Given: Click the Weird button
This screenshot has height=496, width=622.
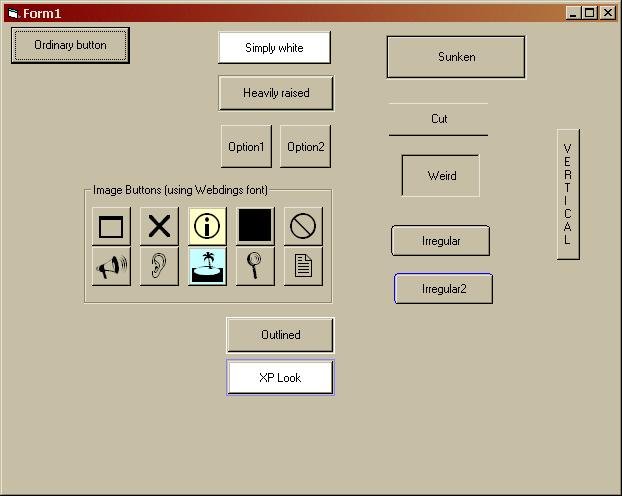Looking at the screenshot, I should (x=441, y=175).
